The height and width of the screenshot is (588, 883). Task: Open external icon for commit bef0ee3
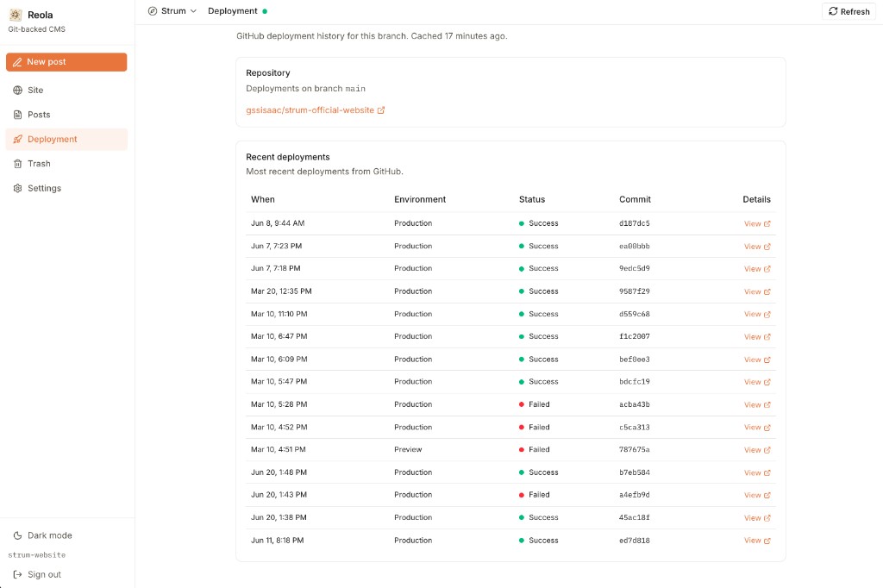point(767,360)
